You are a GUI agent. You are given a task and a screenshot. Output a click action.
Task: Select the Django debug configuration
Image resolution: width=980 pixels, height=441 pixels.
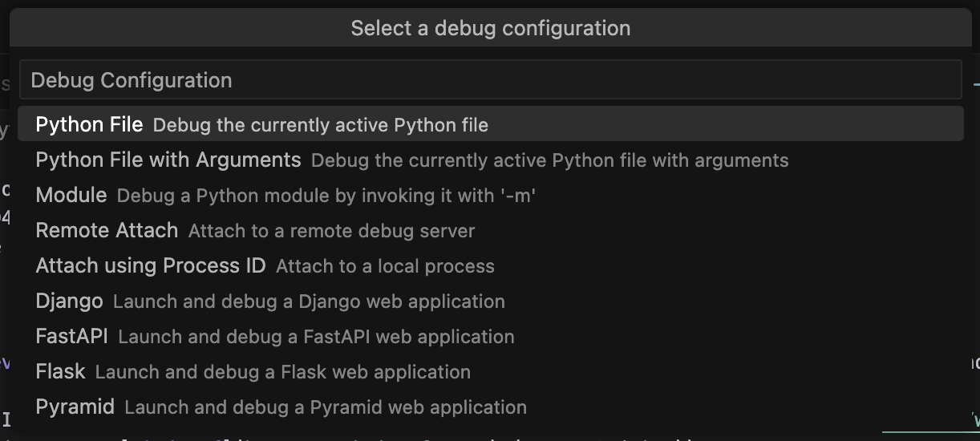[490, 301]
